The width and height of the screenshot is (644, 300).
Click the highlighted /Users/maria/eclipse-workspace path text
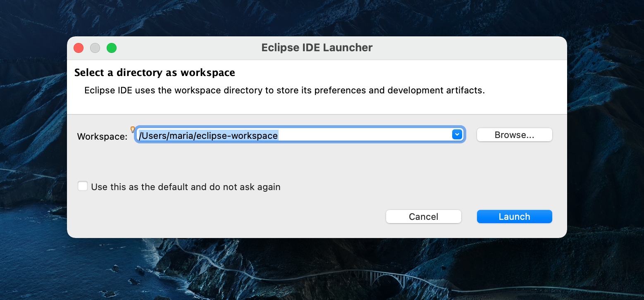pos(208,136)
